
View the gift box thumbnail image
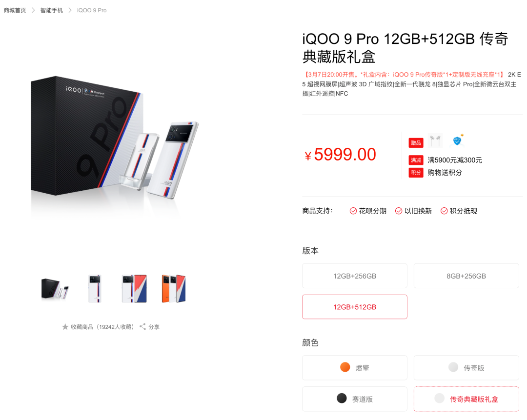(x=55, y=289)
